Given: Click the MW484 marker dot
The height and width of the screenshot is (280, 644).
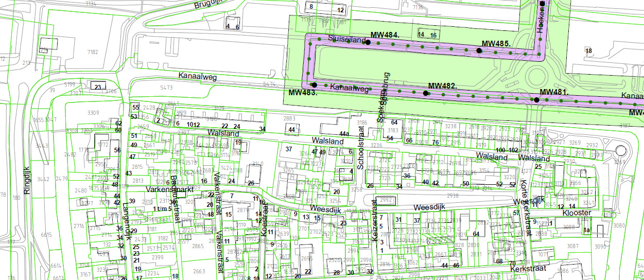Looking at the screenshot, I should [x=368, y=43].
